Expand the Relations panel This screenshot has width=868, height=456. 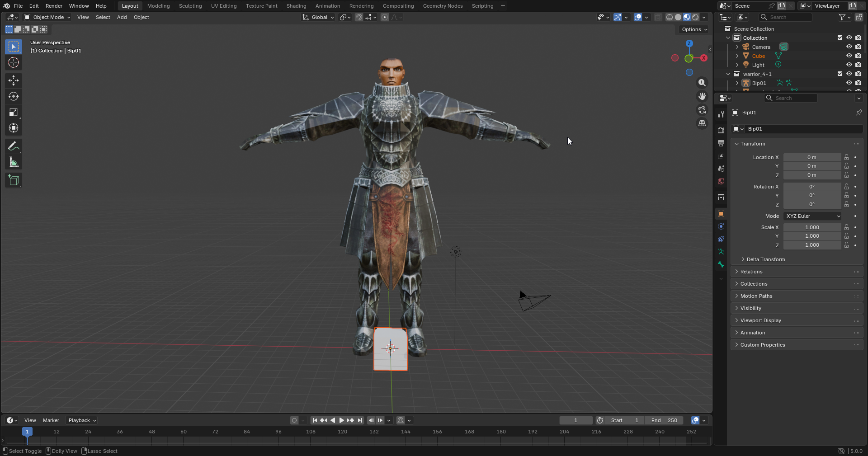(x=751, y=272)
